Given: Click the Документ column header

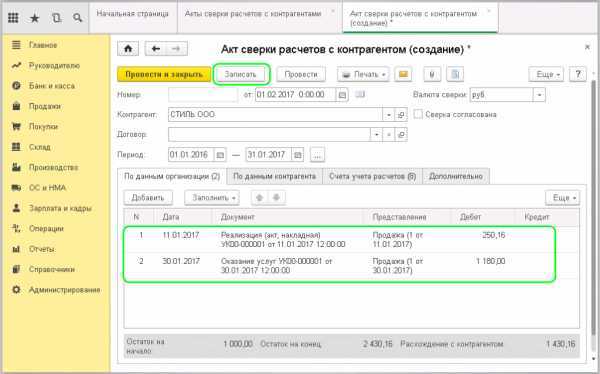Looking at the screenshot, I should pyautogui.click(x=237, y=217).
